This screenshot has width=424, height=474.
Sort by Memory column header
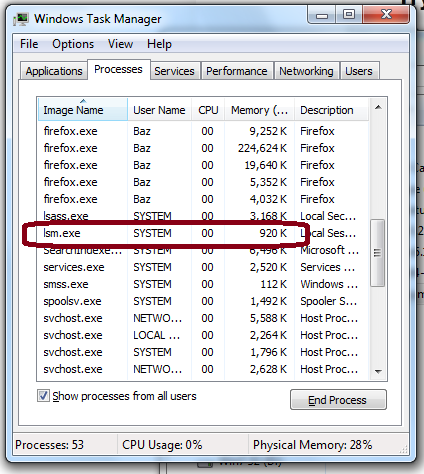coord(259,110)
